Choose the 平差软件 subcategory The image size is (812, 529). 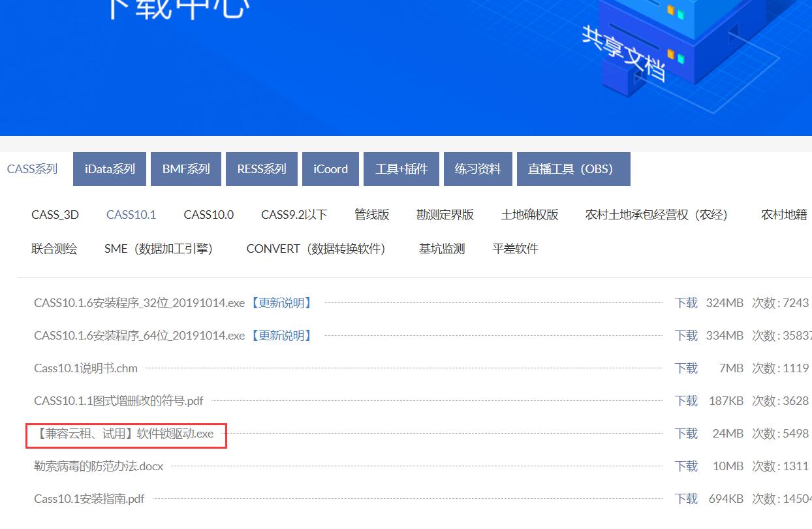pos(515,249)
